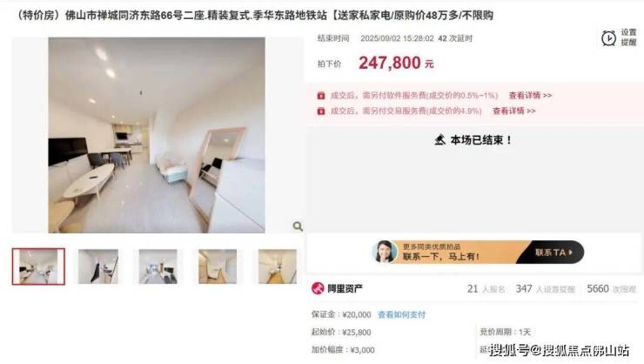
Task: Select the fourth photo thumbnail
Action: click(218, 266)
